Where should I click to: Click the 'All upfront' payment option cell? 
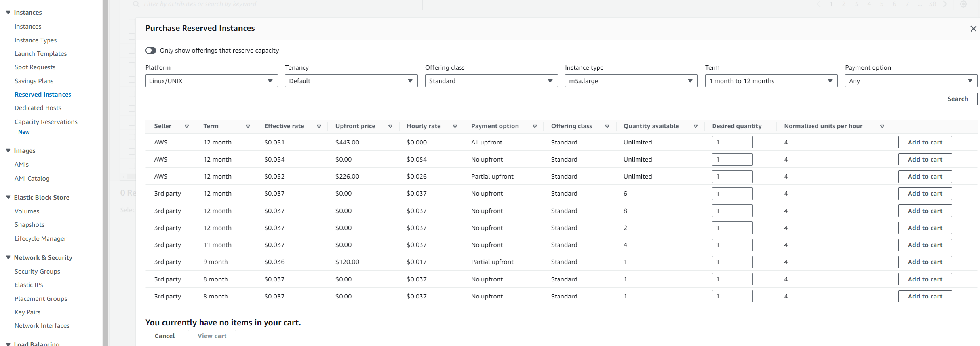coord(487,142)
